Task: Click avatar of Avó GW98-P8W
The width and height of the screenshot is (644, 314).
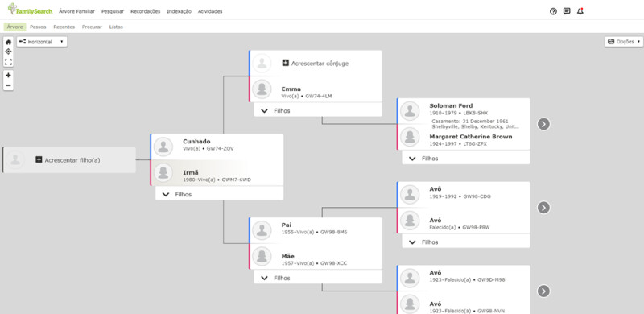Action: coord(410,221)
